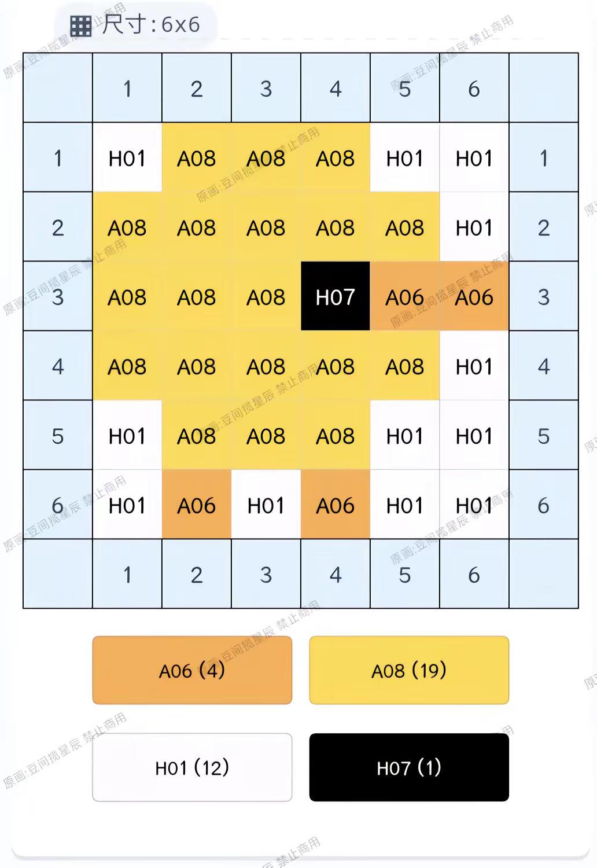Click the black H07 grid cell
This screenshot has height=868, width=597.
(336, 296)
